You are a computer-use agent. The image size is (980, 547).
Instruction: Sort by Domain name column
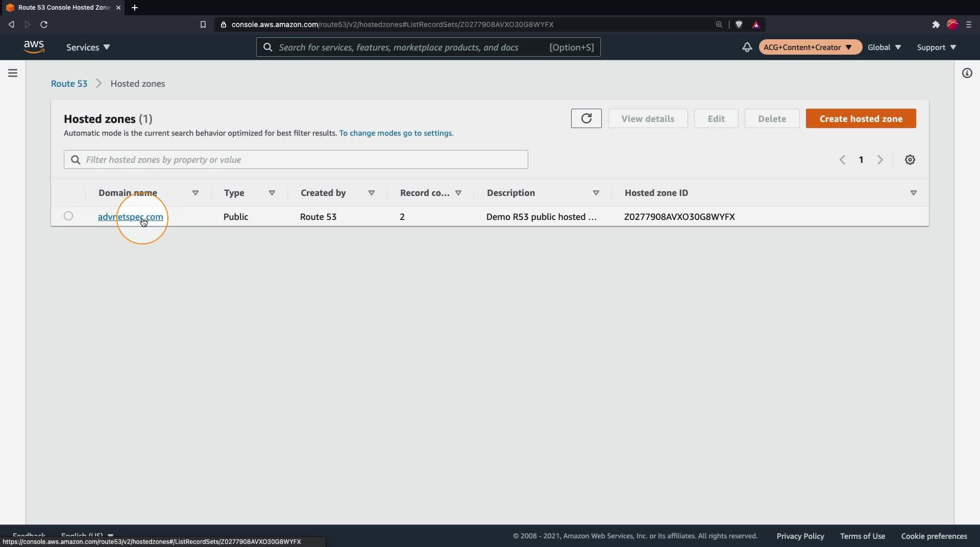point(195,193)
